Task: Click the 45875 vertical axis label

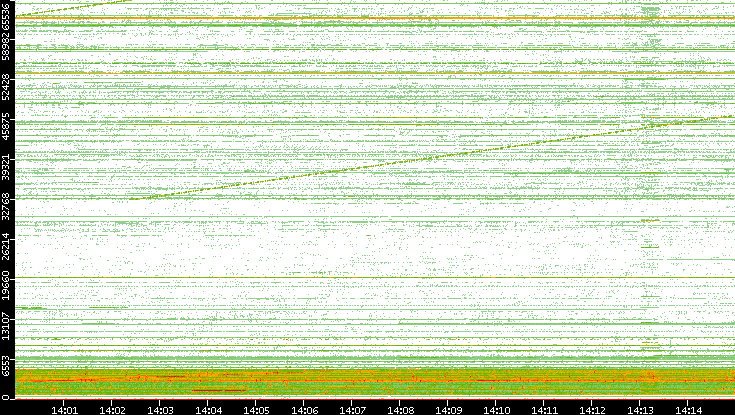Action: [x=7, y=127]
